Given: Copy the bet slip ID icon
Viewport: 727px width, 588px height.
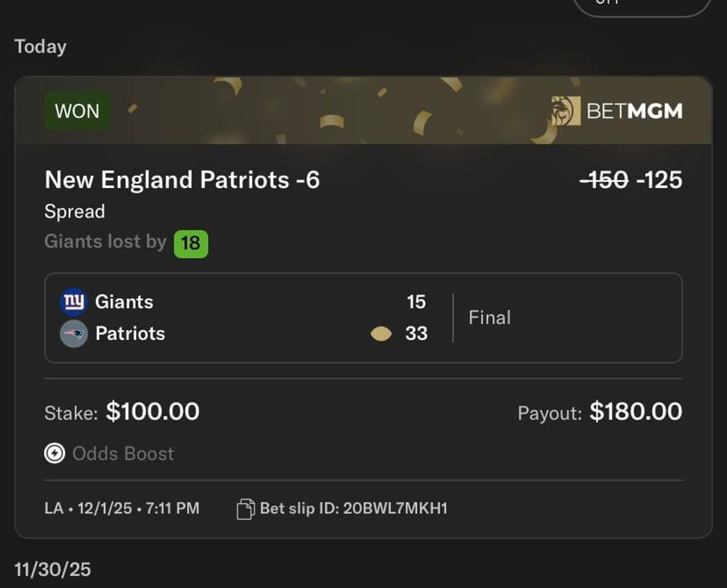Looking at the screenshot, I should tap(245, 509).
